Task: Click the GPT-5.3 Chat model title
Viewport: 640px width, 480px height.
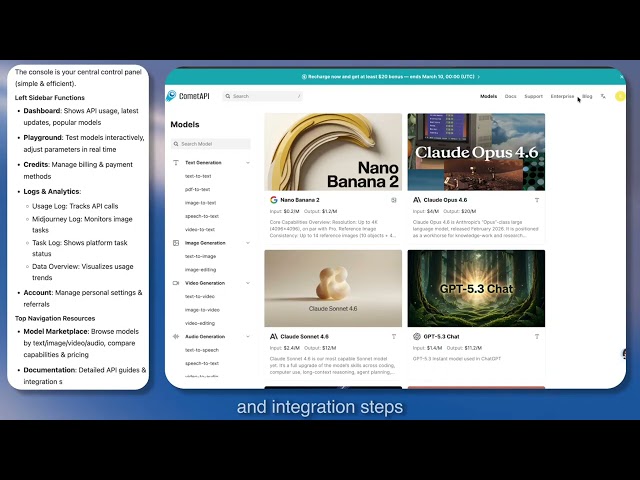Action: (441, 336)
